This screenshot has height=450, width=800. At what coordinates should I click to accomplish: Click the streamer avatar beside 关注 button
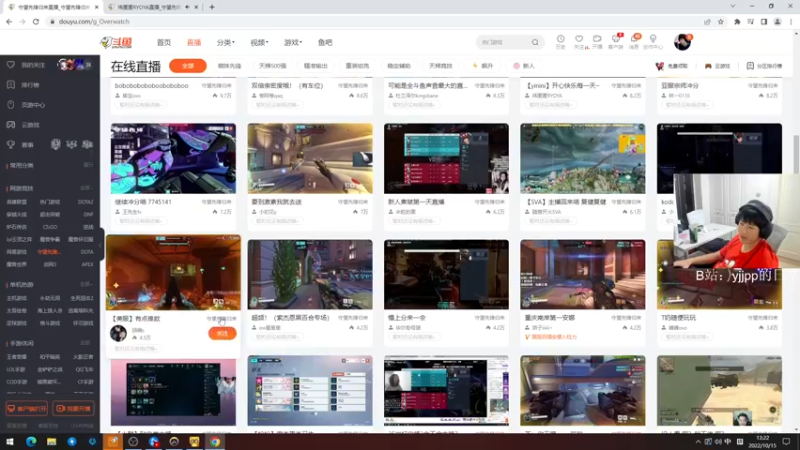click(118, 333)
